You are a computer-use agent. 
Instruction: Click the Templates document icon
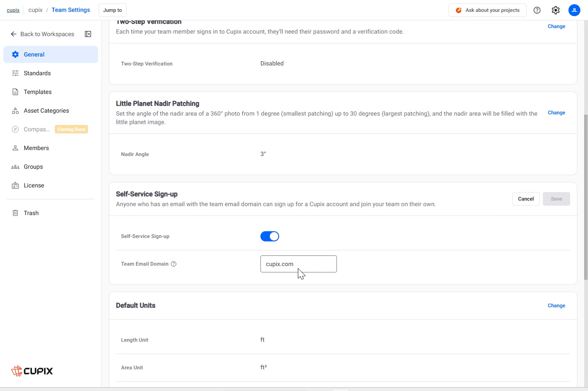(15, 92)
